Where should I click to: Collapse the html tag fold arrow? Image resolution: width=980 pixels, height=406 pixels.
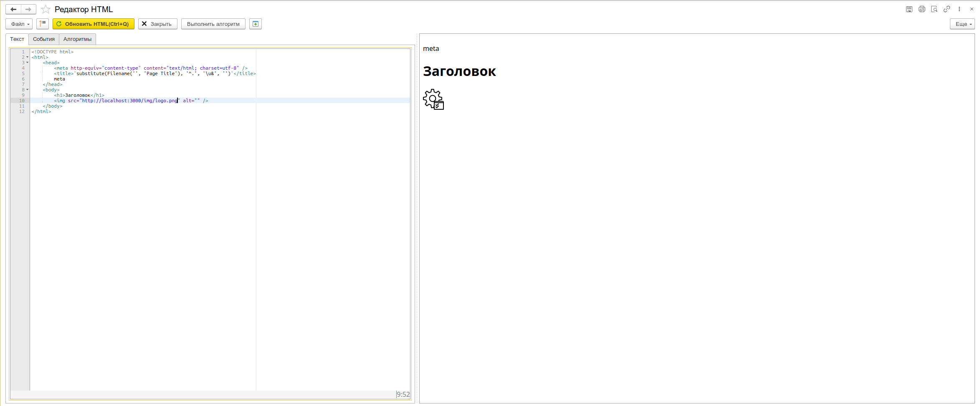[28, 57]
